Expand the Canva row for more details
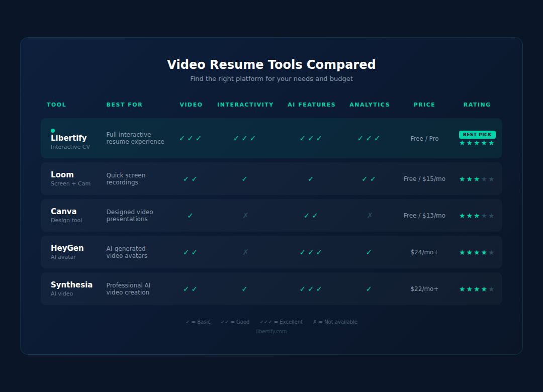 (x=271, y=215)
